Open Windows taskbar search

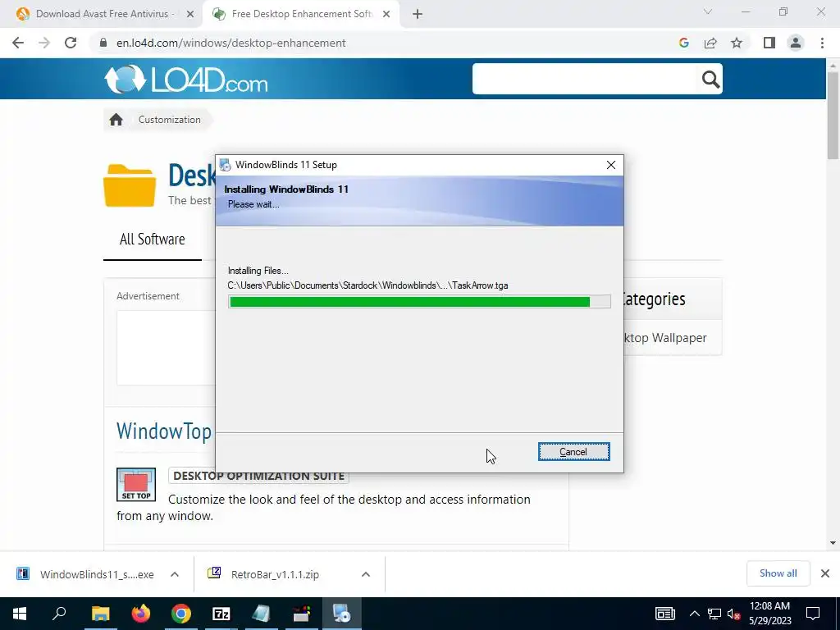tap(59, 614)
